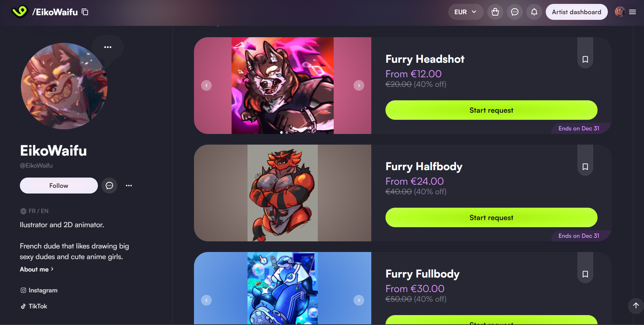The width and height of the screenshot is (644, 325).
Task: Open the EUR currency dropdown
Action: tap(466, 12)
